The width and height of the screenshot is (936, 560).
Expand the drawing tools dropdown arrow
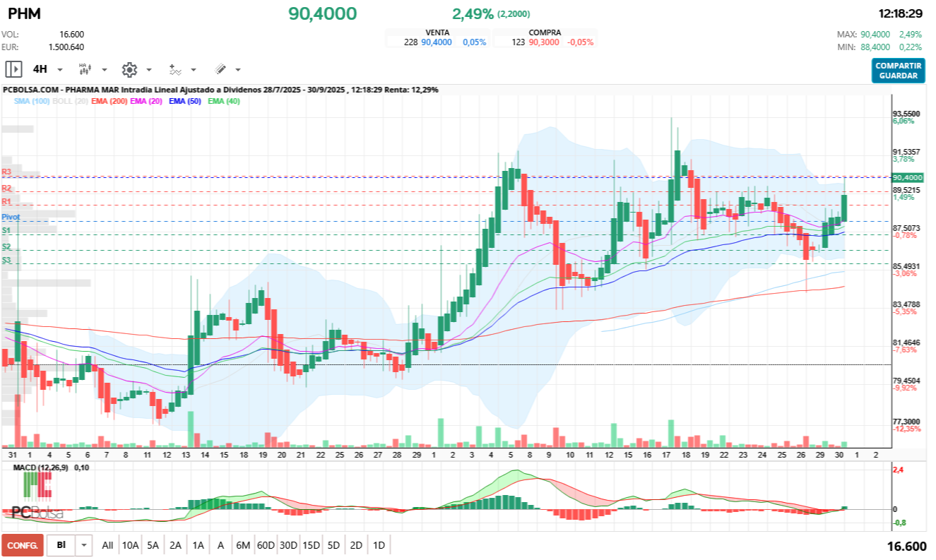tap(237, 70)
